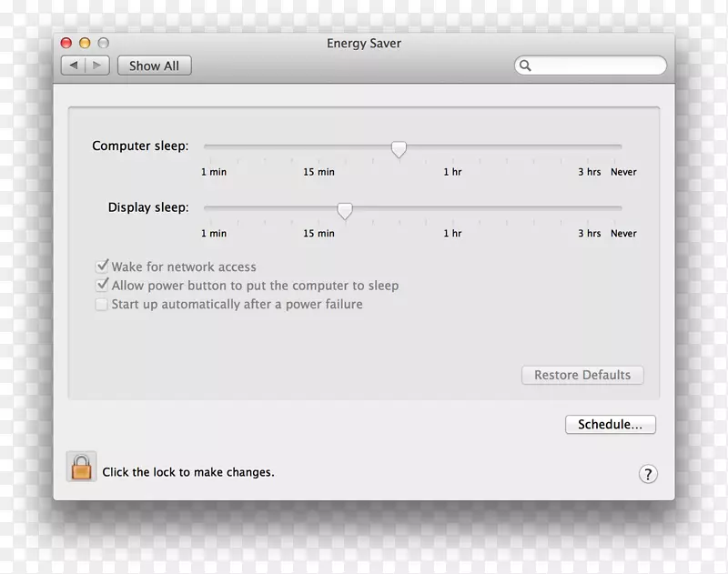Screen dimensions: 728x574
Task: Click the magnifying glass in the search field
Action: coord(525,65)
